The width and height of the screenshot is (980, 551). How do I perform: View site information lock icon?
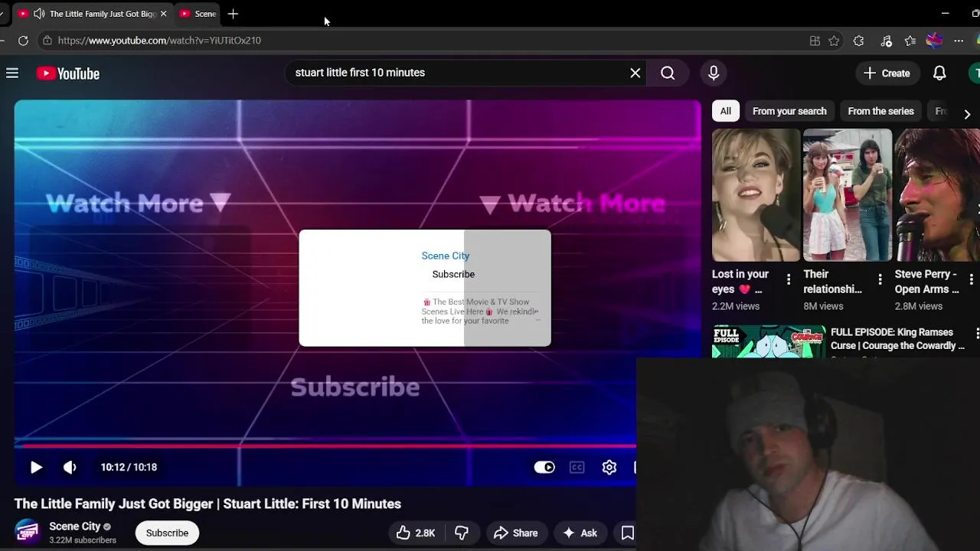[x=47, y=41]
